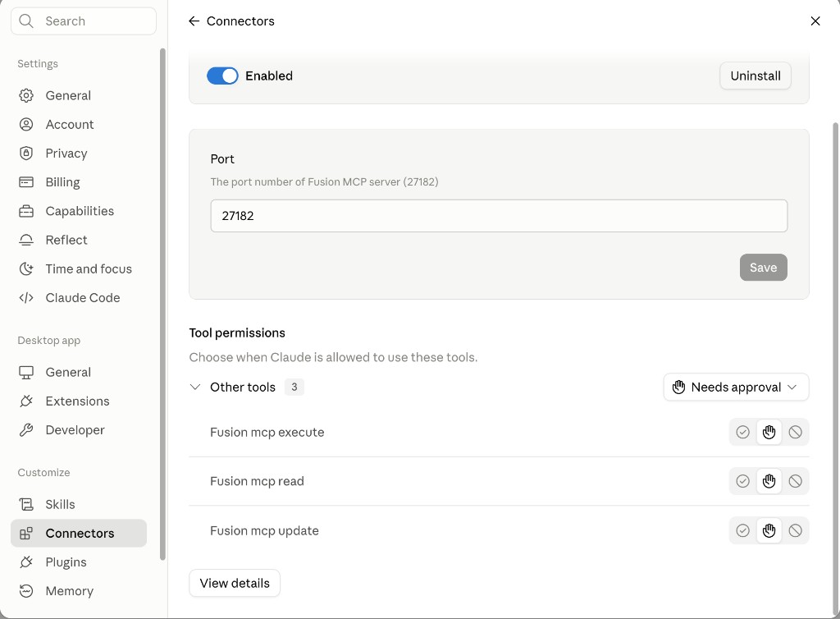Block the Fusion mcp read tool
This screenshot has width=840, height=619.
point(796,481)
